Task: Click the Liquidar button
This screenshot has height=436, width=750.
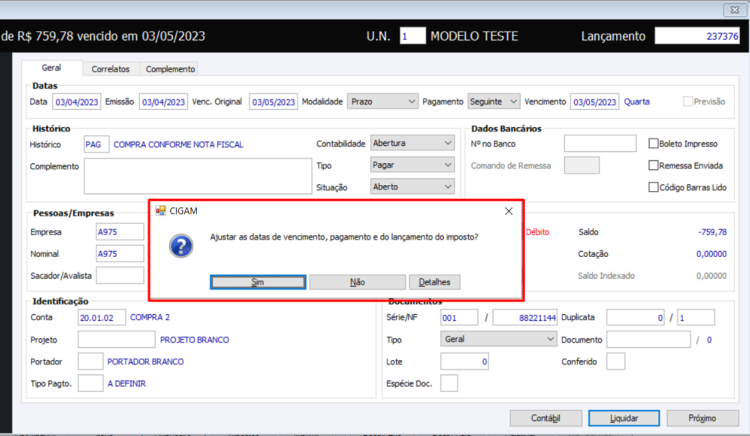Action: 624,418
